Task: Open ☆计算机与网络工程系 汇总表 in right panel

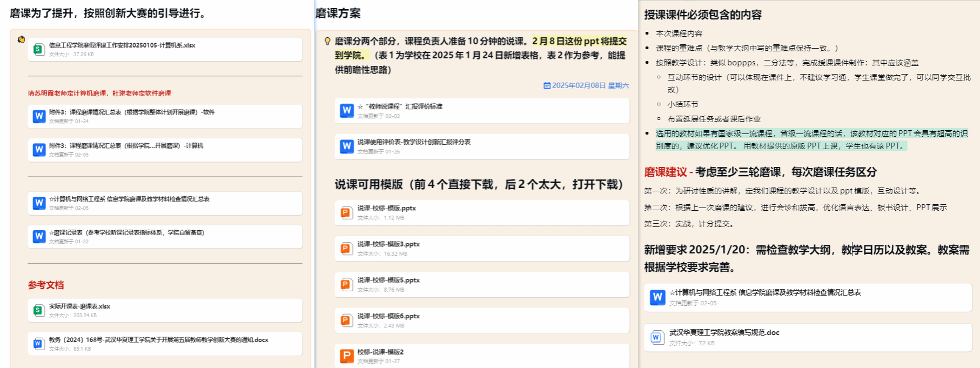Action: tap(765, 292)
